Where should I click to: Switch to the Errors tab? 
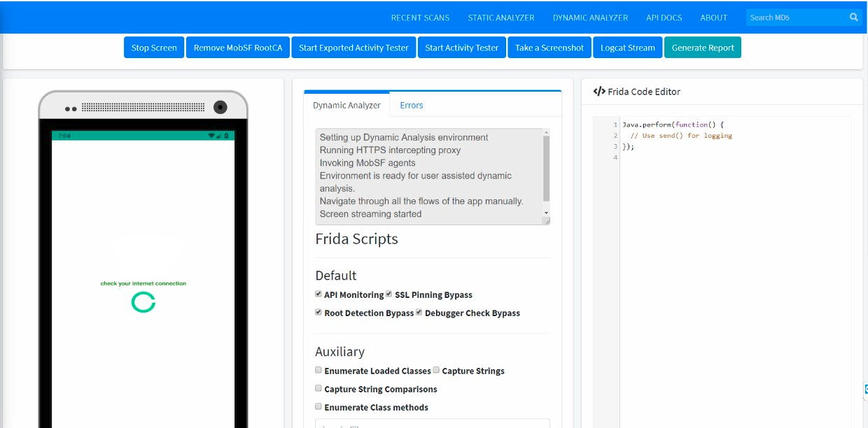coord(411,105)
